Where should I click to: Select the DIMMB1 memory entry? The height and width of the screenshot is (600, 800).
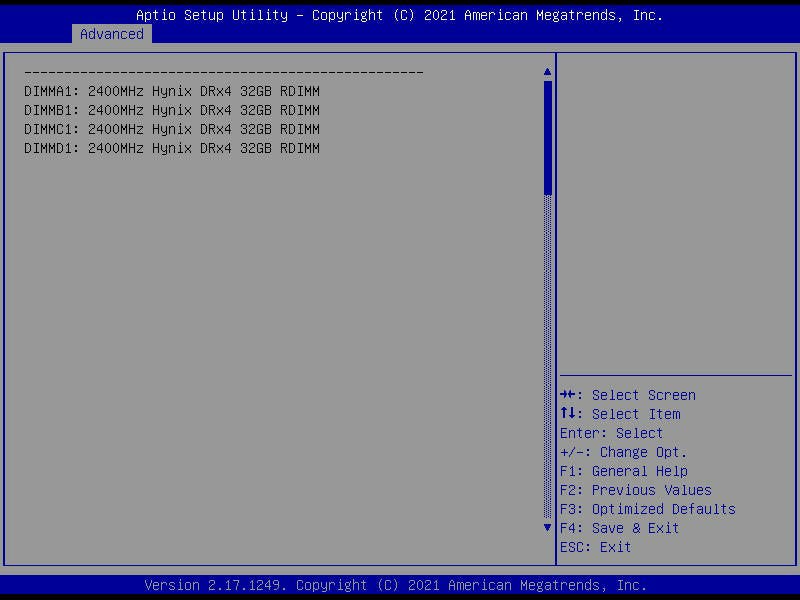tap(172, 110)
